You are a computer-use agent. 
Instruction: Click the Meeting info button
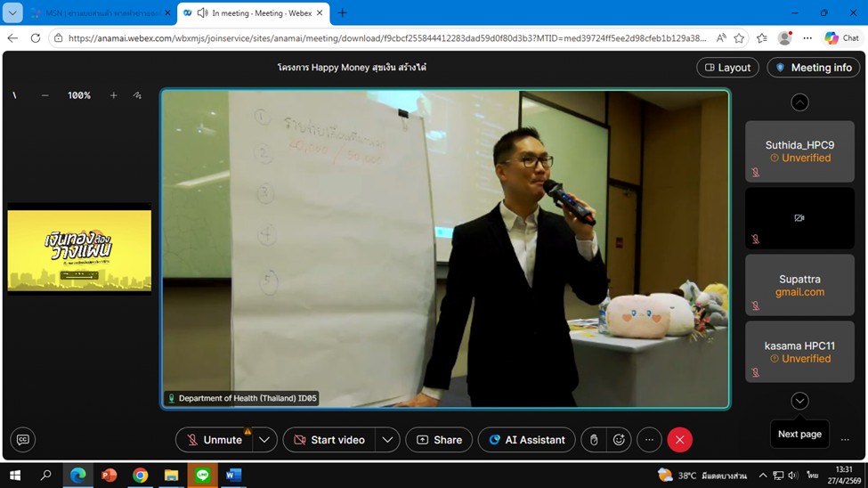[x=813, y=68]
